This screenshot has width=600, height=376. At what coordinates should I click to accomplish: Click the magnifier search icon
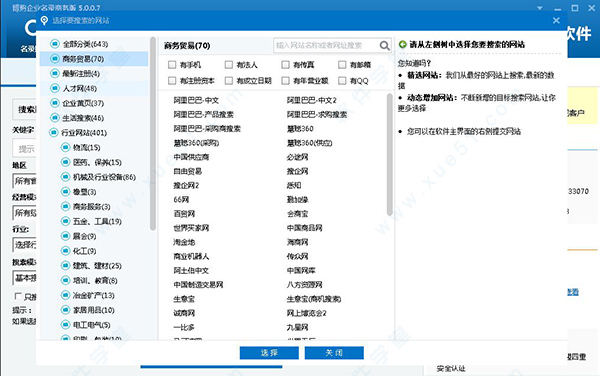385,46
